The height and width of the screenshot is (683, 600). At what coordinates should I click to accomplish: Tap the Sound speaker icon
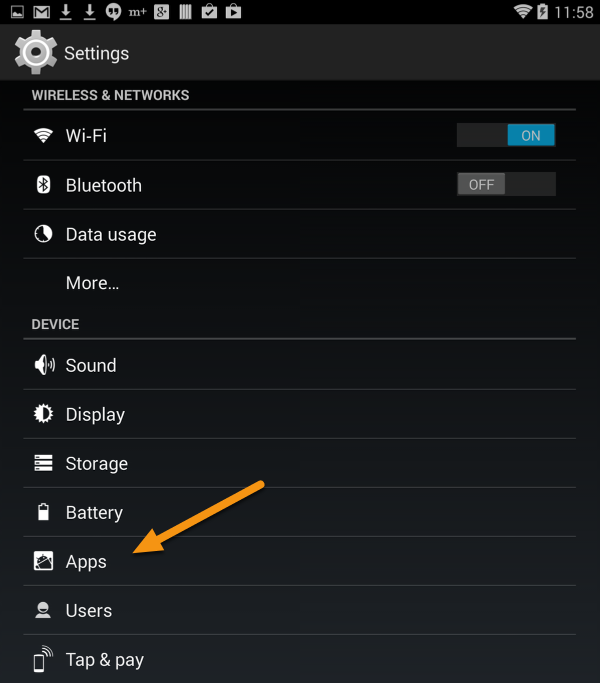[x=44, y=365]
